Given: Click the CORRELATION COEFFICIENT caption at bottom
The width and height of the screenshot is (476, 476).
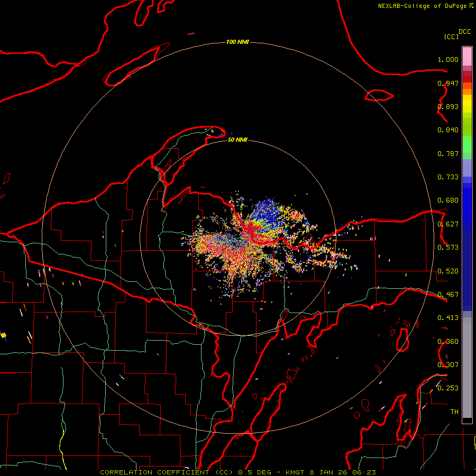Looking at the screenshot, I should tap(238, 472).
